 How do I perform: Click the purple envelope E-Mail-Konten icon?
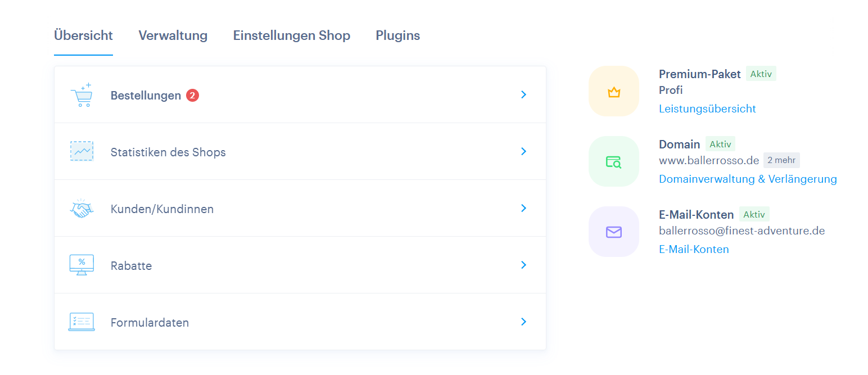click(x=613, y=232)
